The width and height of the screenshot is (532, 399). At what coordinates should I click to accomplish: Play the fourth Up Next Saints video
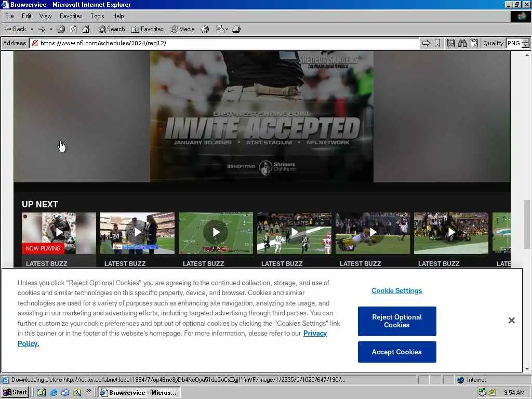pos(294,233)
